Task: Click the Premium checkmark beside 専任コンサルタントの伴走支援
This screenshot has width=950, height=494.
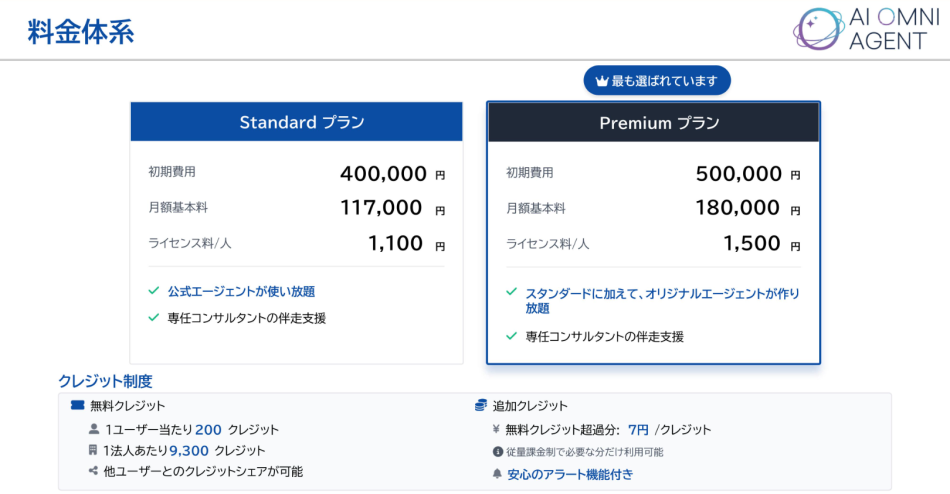Action: 511,336
